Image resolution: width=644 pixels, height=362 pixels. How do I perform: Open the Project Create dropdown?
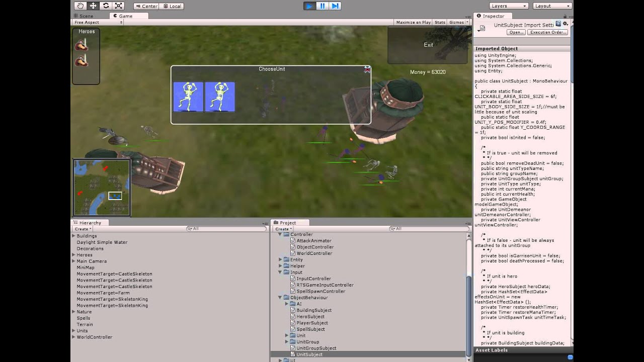tap(283, 229)
